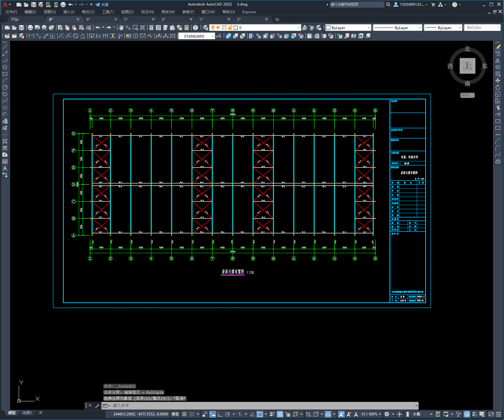Select the Circle draw tool

pos(5,87)
